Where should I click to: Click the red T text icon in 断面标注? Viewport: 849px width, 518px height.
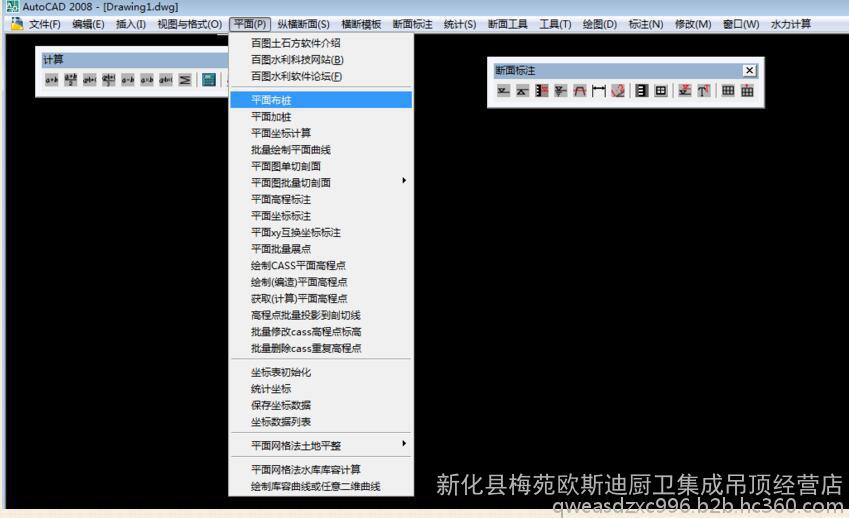tap(704, 91)
